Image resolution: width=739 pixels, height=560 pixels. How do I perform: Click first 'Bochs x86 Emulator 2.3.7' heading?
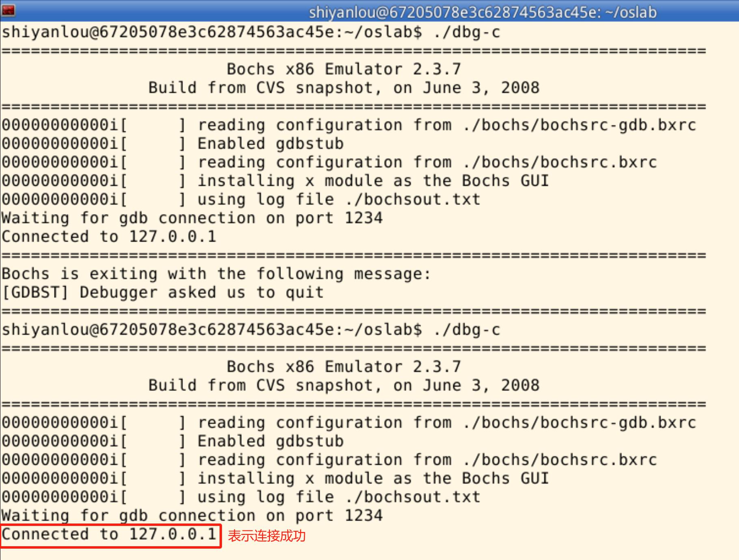[344, 69]
